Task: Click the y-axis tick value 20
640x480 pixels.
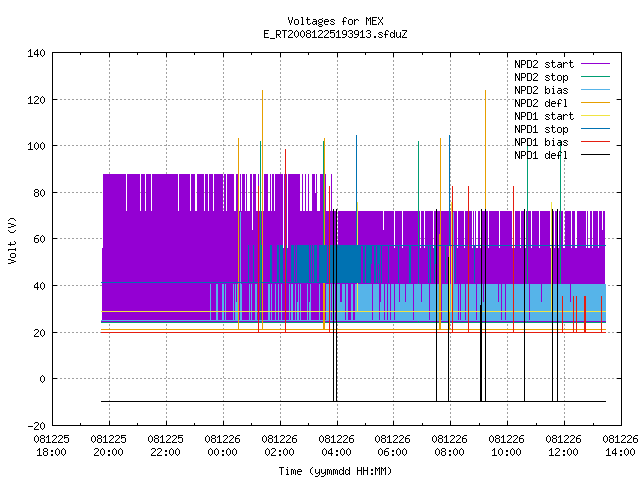Action: click(39, 333)
